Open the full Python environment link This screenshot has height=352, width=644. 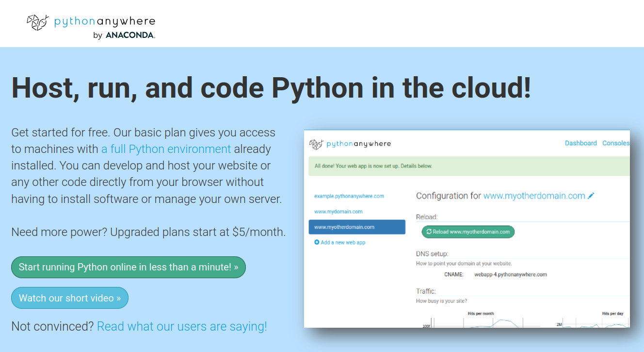click(166, 149)
